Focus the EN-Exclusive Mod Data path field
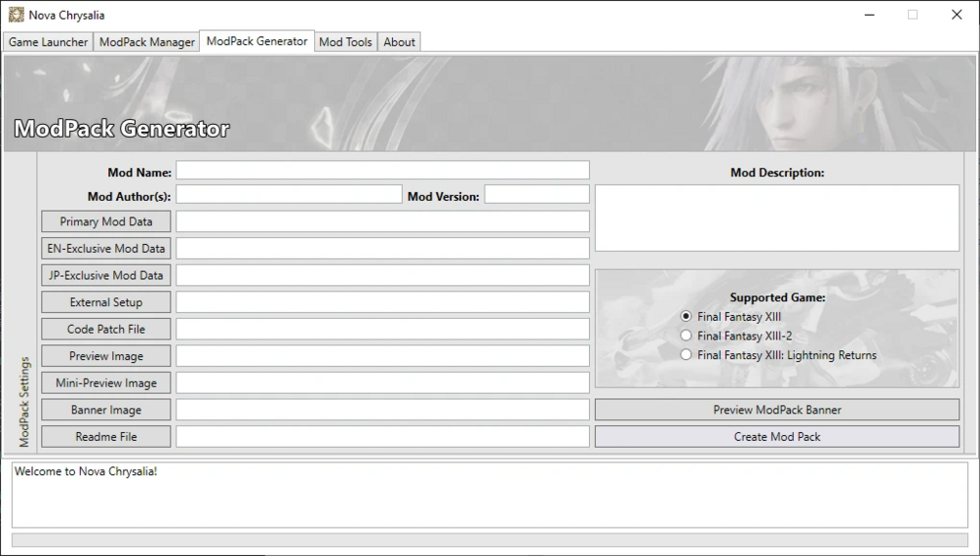The width and height of the screenshot is (980, 556). [382, 249]
